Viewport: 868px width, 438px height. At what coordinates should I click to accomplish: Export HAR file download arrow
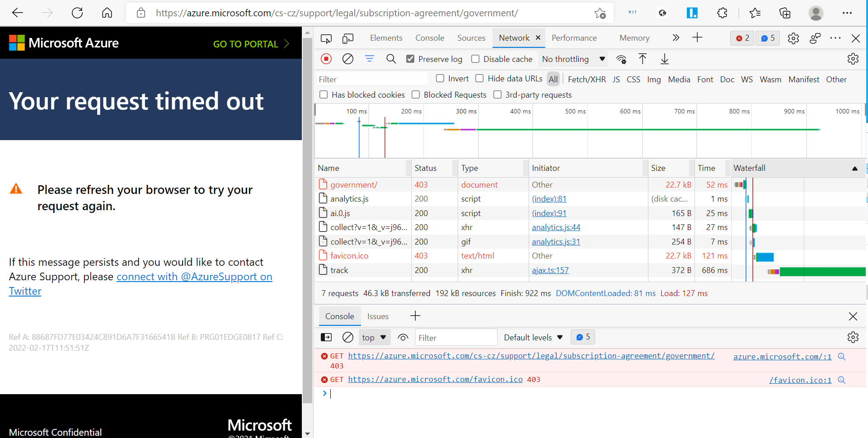[x=665, y=59]
